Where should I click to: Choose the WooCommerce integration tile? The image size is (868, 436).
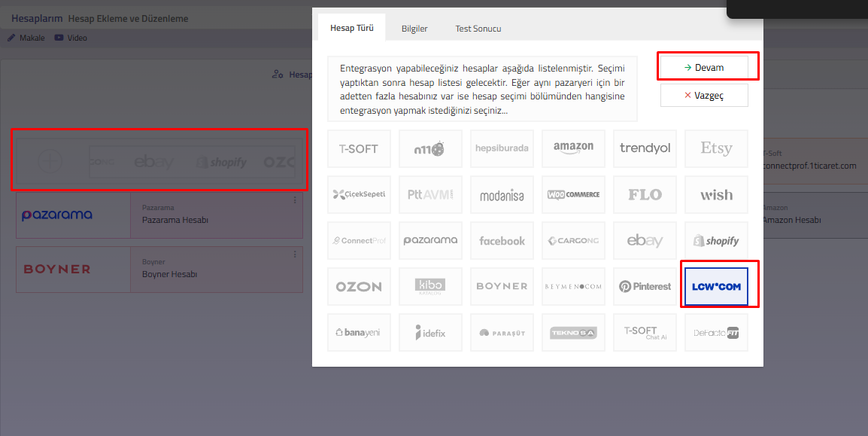click(573, 194)
